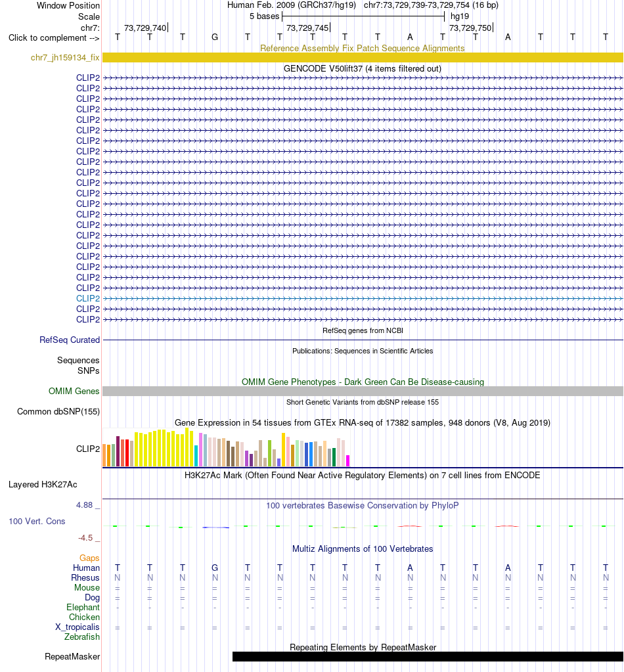This screenshot has width=624, height=672.
Task: Click the Human alignment row label
Action: [86, 568]
